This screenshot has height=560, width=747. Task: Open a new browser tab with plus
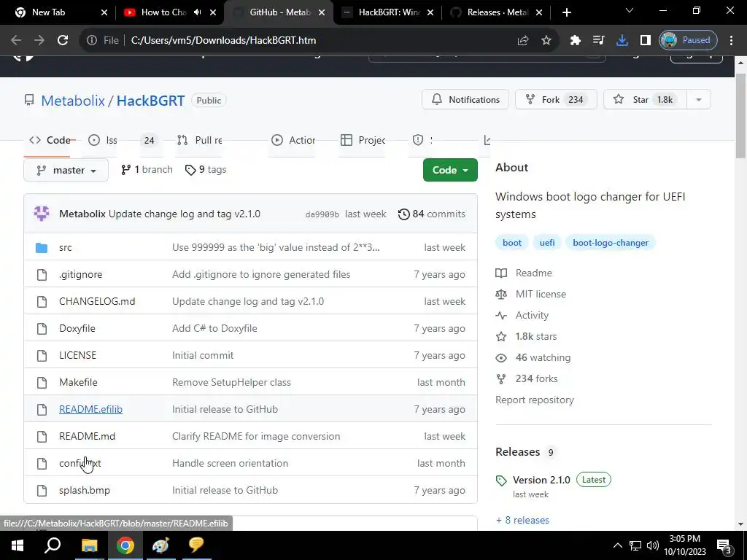(566, 13)
